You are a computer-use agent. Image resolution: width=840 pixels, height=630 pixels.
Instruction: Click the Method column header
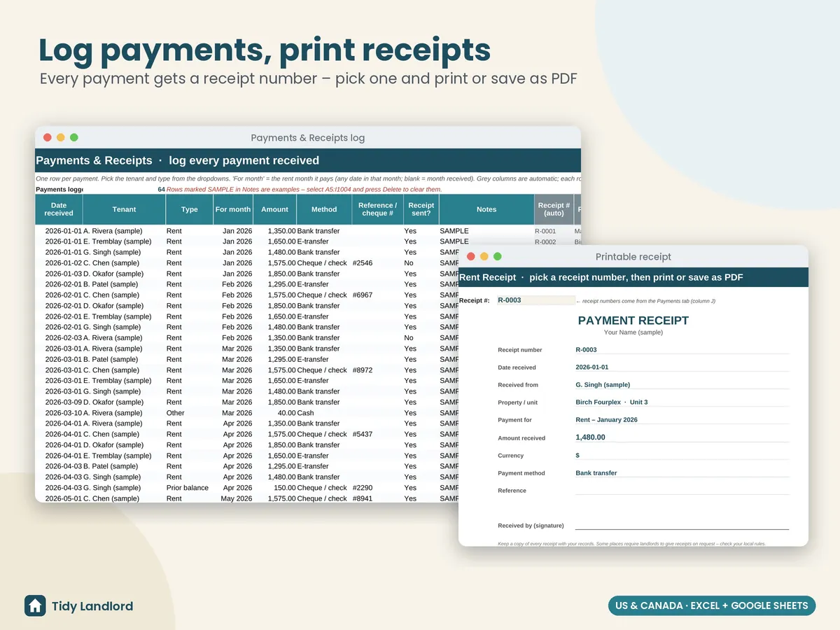[324, 209]
